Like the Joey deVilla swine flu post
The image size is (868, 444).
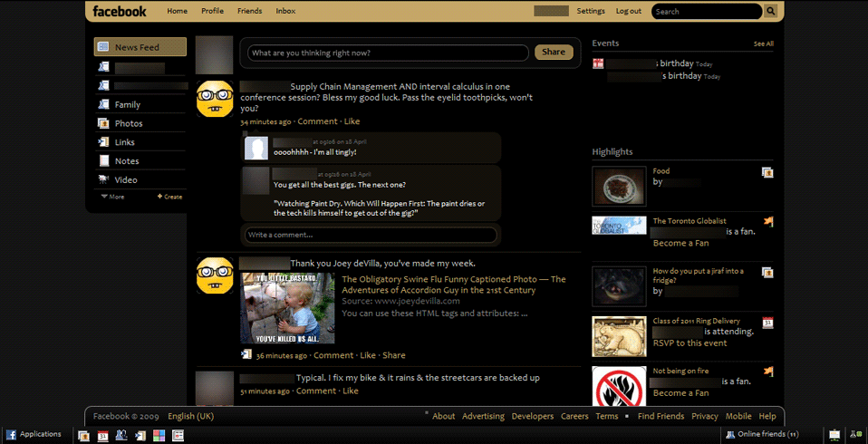pyautogui.click(x=368, y=355)
